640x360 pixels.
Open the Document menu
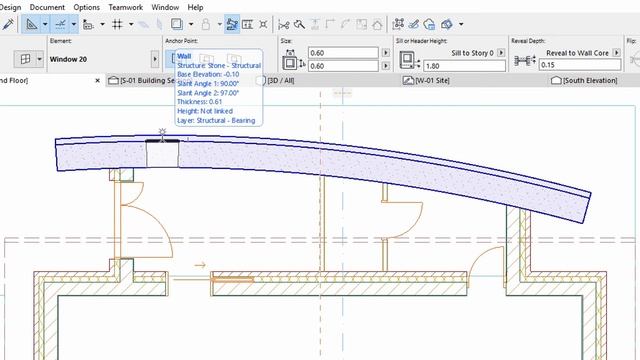tap(47, 7)
